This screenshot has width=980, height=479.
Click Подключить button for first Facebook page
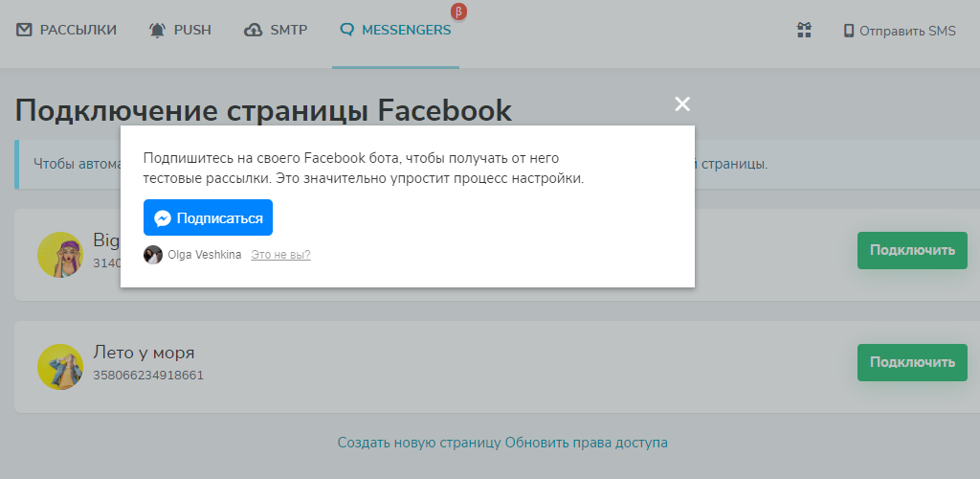coord(912,250)
